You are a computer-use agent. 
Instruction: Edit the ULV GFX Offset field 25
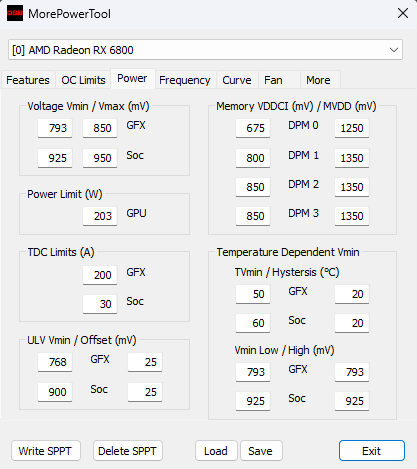pos(145,362)
